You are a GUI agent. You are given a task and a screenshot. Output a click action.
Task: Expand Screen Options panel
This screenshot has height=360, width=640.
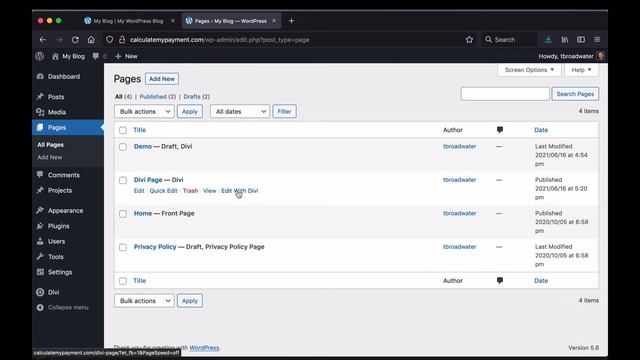point(529,70)
